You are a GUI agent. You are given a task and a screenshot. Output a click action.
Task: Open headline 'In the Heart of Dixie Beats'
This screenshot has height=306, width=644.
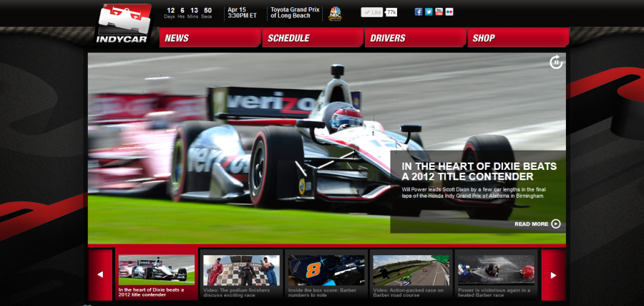479,171
